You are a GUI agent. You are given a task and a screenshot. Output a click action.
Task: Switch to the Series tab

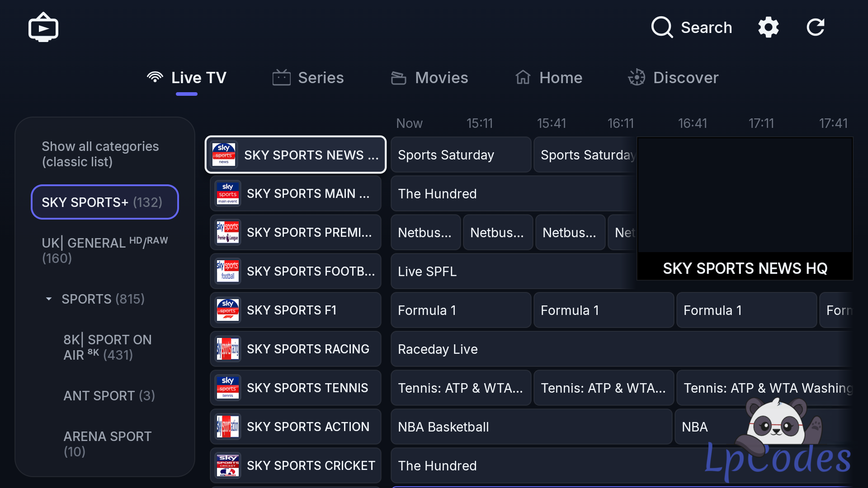308,78
